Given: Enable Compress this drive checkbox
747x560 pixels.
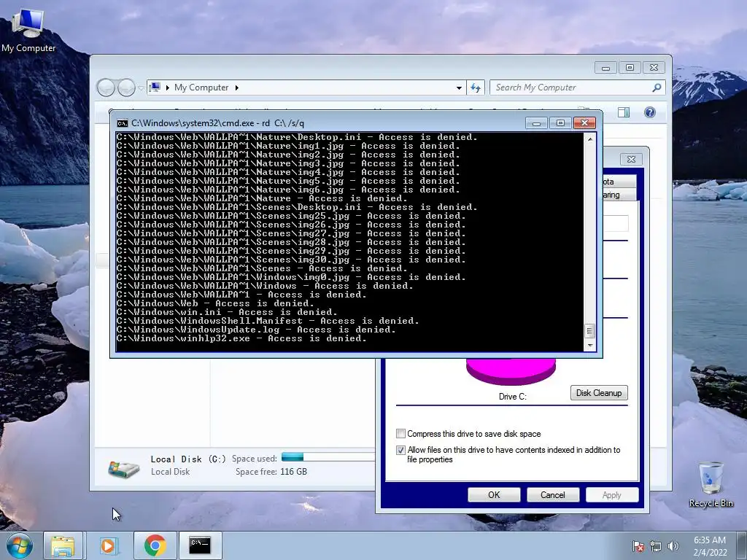Looking at the screenshot, I should point(400,434).
